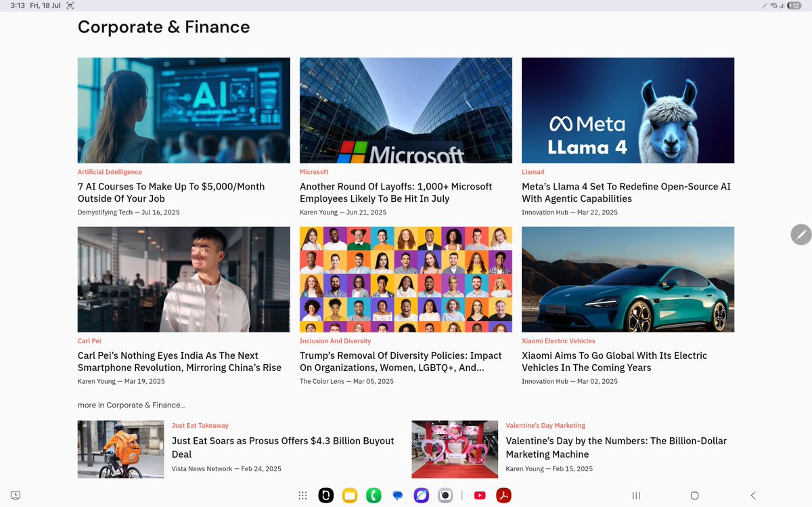Image resolution: width=812 pixels, height=507 pixels.
Task: Click the Just Eat cyclist thumbnail
Action: click(120, 449)
